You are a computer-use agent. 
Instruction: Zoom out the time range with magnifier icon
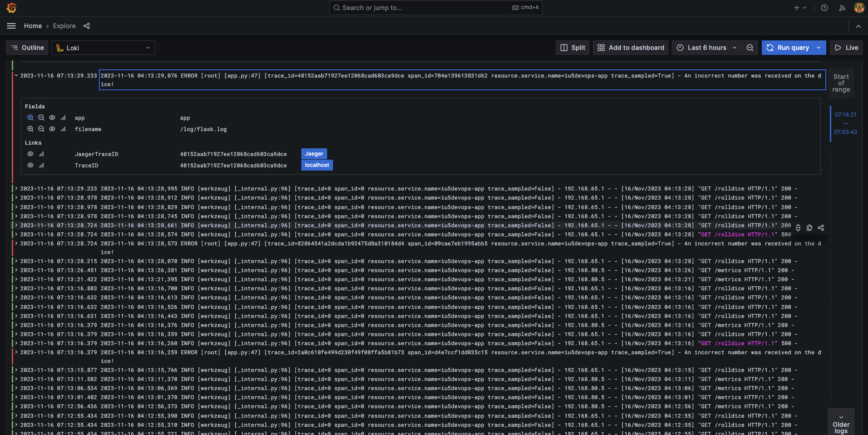click(750, 47)
